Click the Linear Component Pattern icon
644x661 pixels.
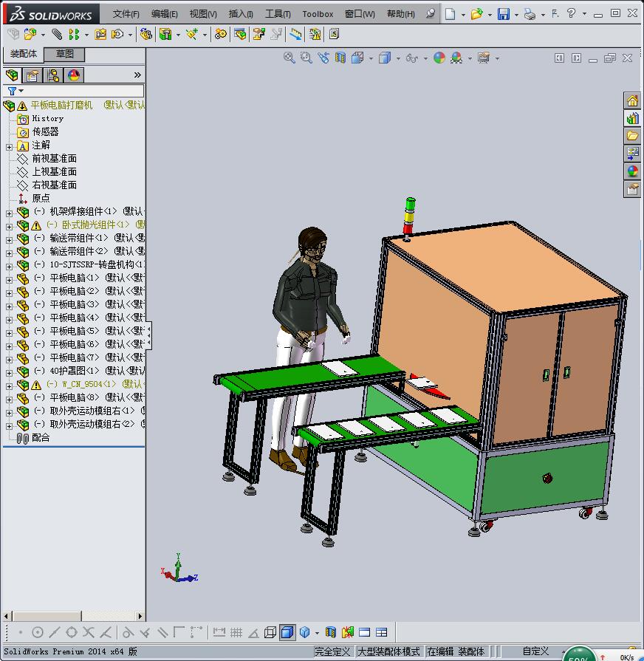pos(74,34)
